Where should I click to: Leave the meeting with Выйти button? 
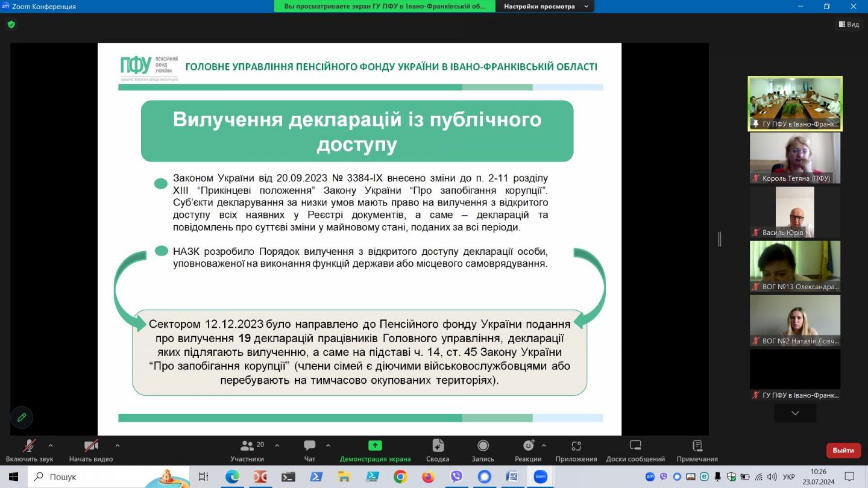843,450
